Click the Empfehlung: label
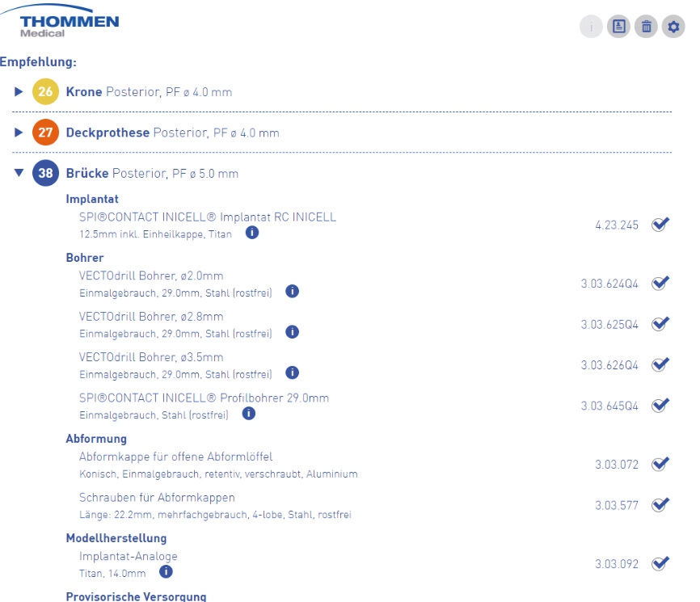The height and width of the screenshot is (602, 700). click(x=38, y=61)
